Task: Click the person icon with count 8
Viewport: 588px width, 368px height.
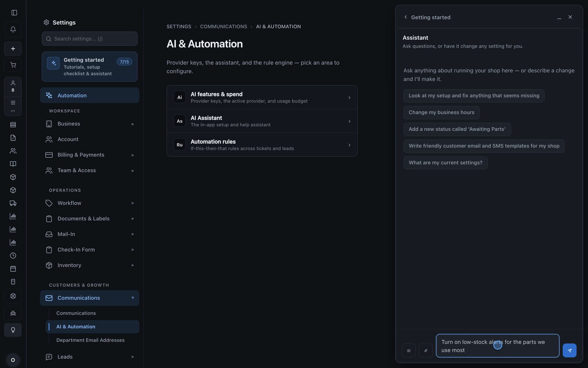Action: (13, 86)
